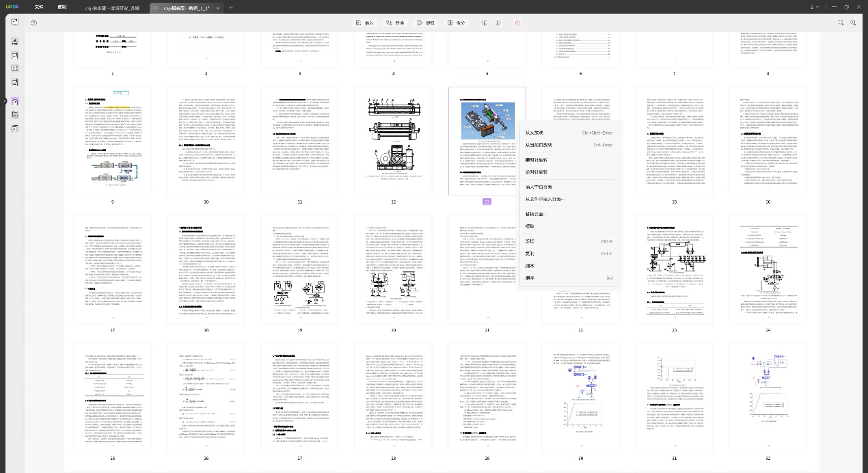This screenshot has height=473, width=868.
Task: Click the zoom in magnifier icon
Action: pyautogui.click(x=853, y=23)
